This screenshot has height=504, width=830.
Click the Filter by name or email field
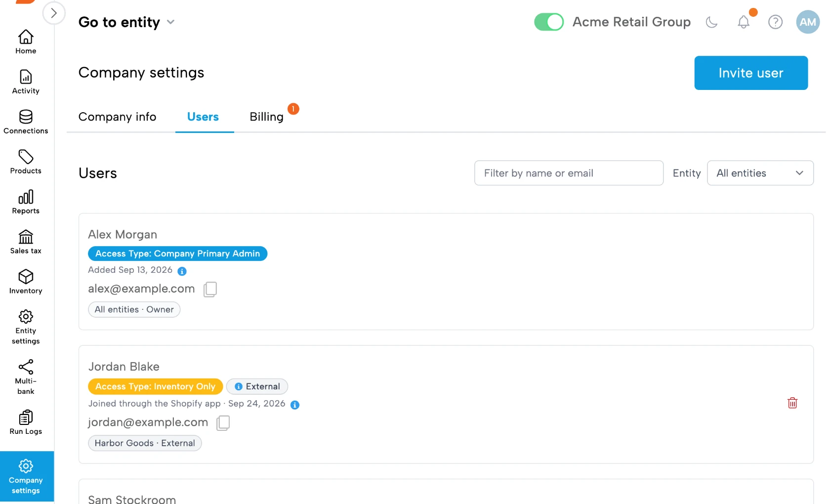pos(569,173)
